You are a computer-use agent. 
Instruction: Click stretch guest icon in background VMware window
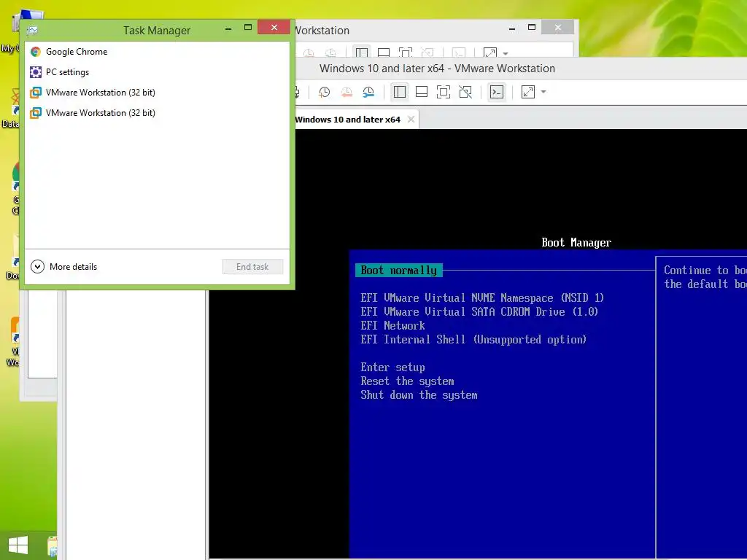pyautogui.click(x=489, y=52)
